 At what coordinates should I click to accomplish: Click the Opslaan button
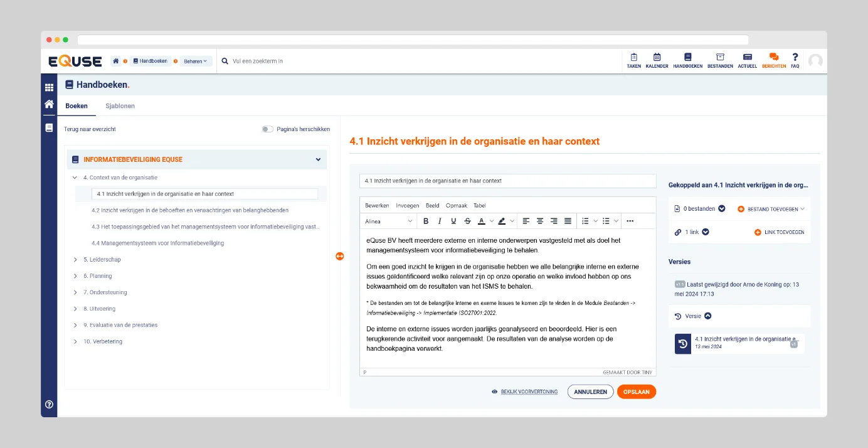[x=636, y=392]
